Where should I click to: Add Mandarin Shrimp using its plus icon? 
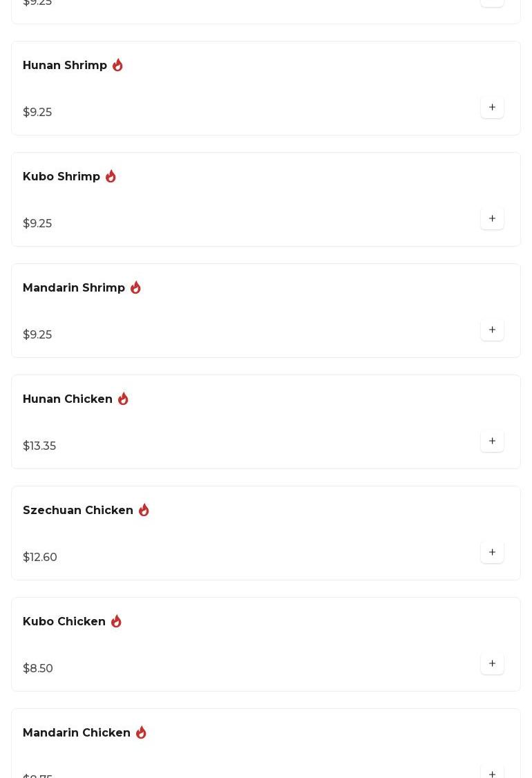click(492, 330)
